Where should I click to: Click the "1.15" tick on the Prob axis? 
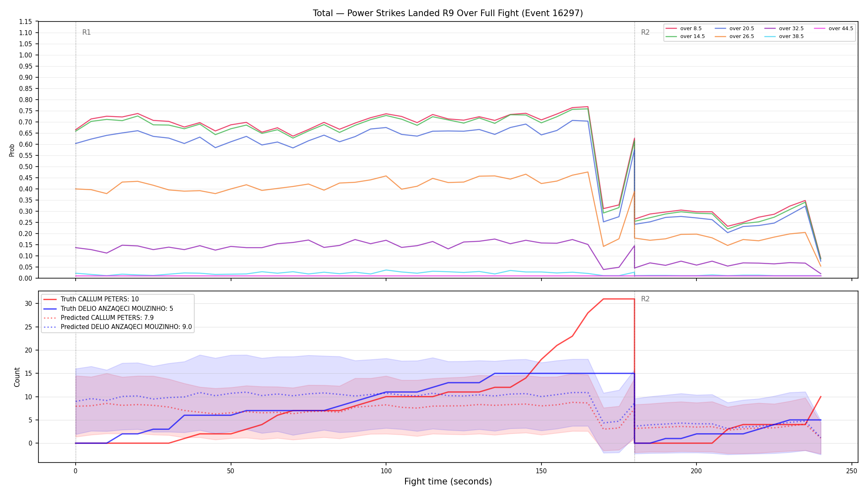[26, 21]
